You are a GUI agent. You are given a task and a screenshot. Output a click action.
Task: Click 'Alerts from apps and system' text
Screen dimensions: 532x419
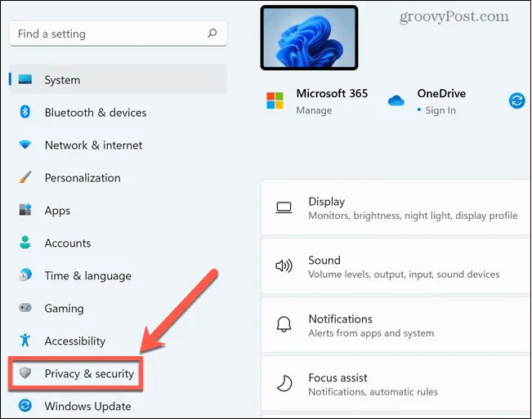coord(371,333)
